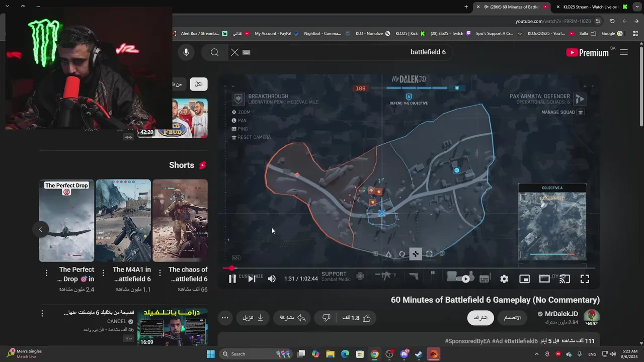Image resolution: width=644 pixels, height=362 pixels.
Task: Open the CANCEL channel link
Action: tap(117, 322)
